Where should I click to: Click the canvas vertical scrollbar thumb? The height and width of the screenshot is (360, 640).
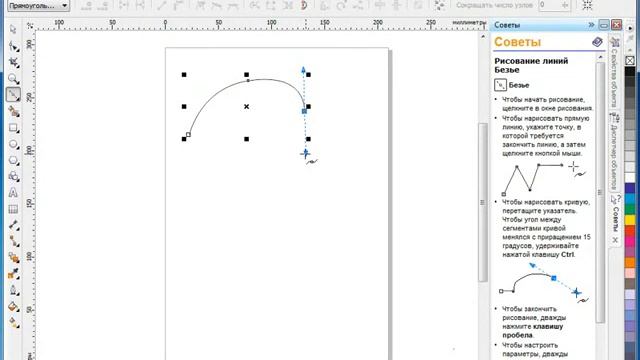pos(482,202)
